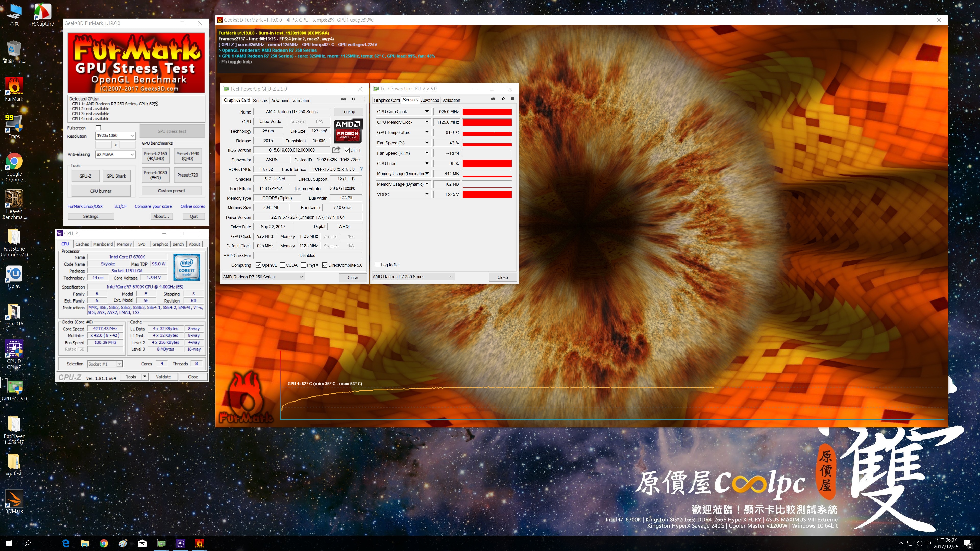The image size is (980, 551).
Task: Toggle the CUDA checkbox
Action: (282, 265)
